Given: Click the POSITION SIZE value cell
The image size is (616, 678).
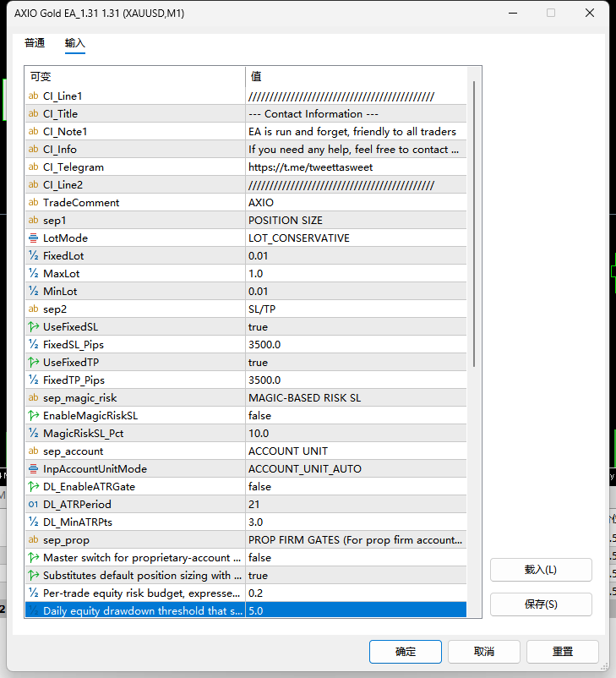Looking at the screenshot, I should coord(356,220).
